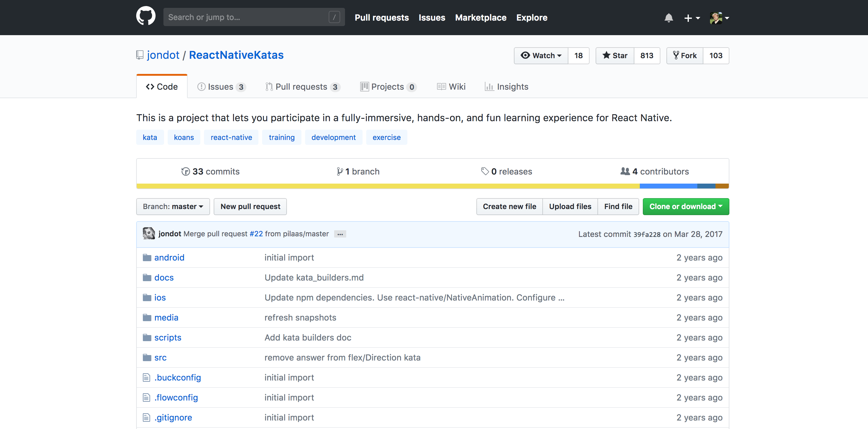Image resolution: width=868 pixels, height=429 pixels.
Task: Open ReactNativeKatas repository link
Action: [x=236, y=55]
